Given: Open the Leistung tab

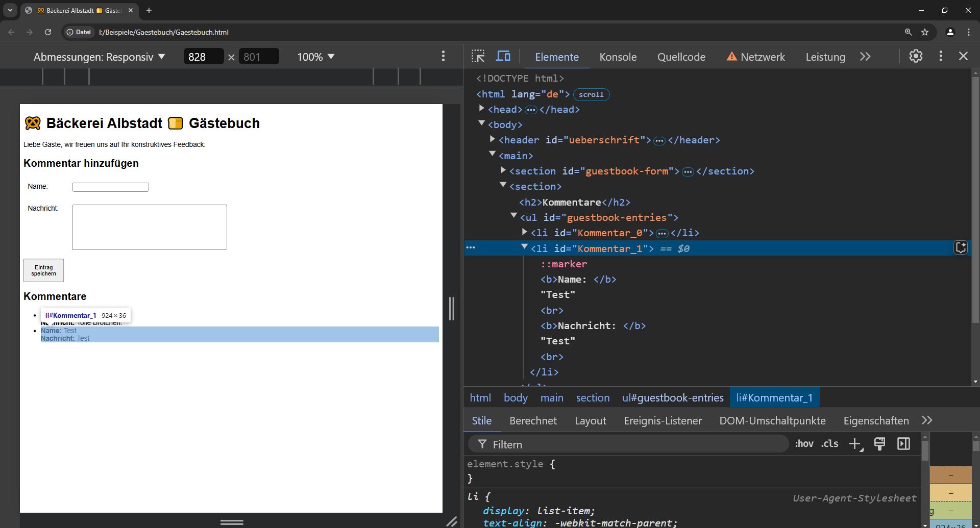Looking at the screenshot, I should 825,57.
